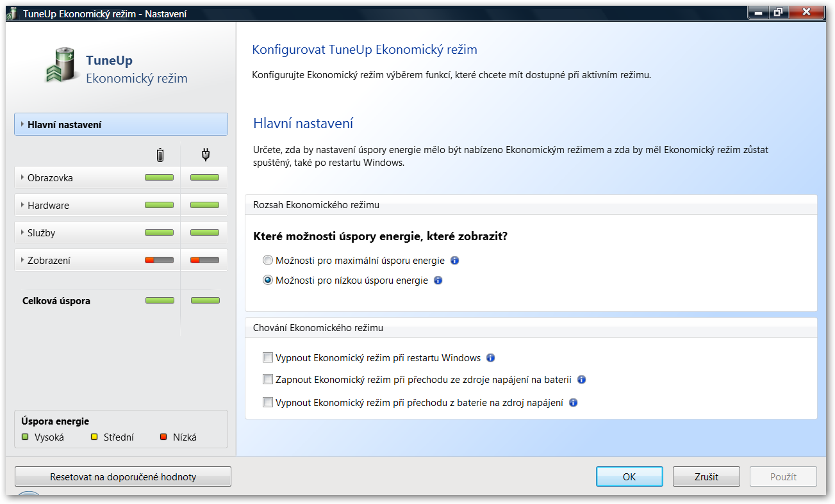Expand the Obrazovka arrow
This screenshot has height=504, width=835.
click(x=22, y=177)
